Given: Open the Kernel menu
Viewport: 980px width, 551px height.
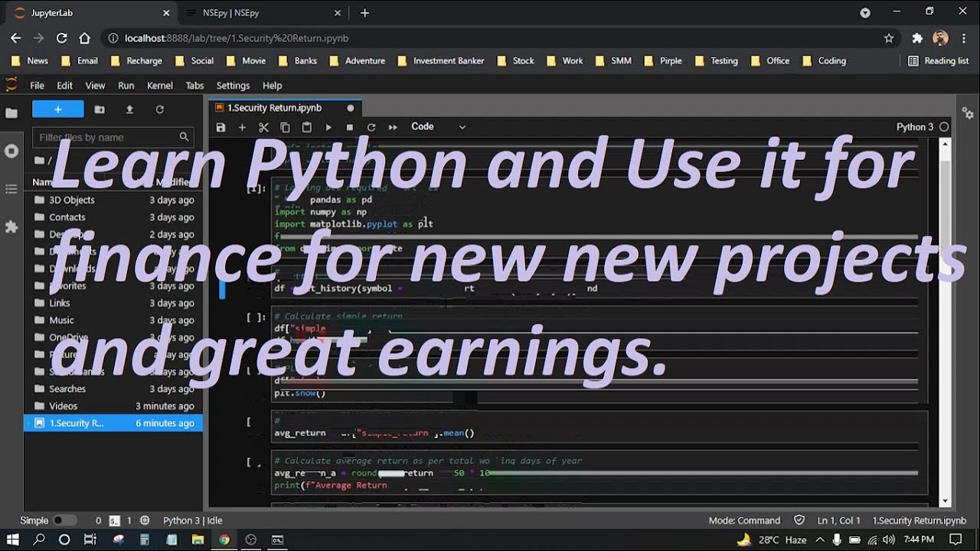Looking at the screenshot, I should click(160, 86).
